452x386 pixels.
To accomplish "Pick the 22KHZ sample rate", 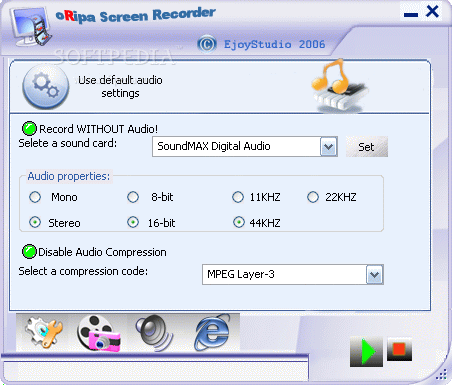I will 313,197.
